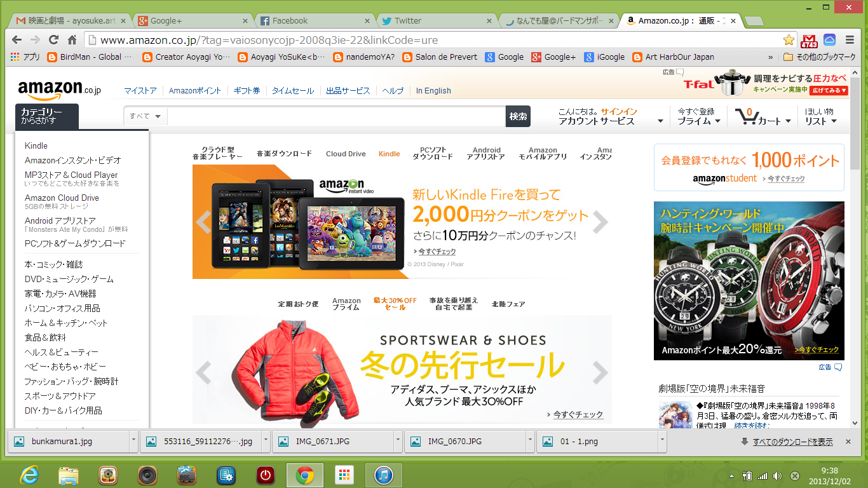Screen dimensions: 868x488
Task: Click the 検索 search button
Action: (518, 116)
